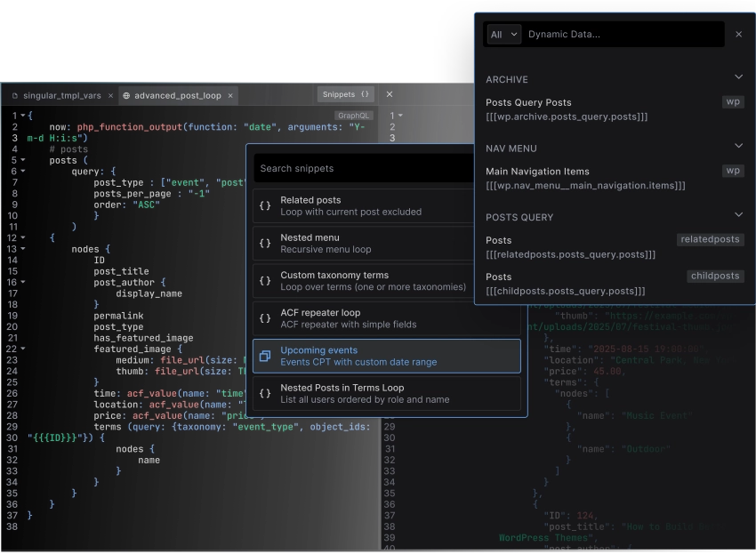Click the Nested menu snippet braces icon
The height and width of the screenshot is (554, 756).
tap(267, 243)
